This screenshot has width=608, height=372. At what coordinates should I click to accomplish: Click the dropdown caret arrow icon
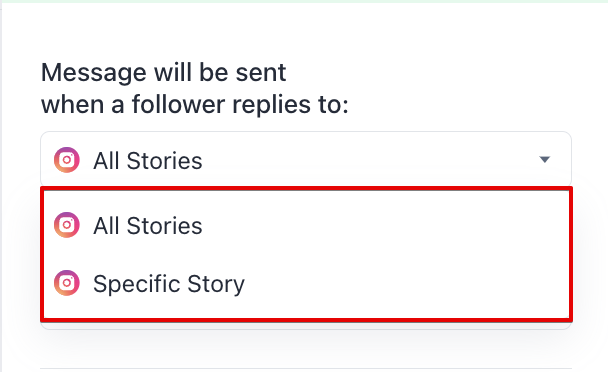tap(545, 159)
